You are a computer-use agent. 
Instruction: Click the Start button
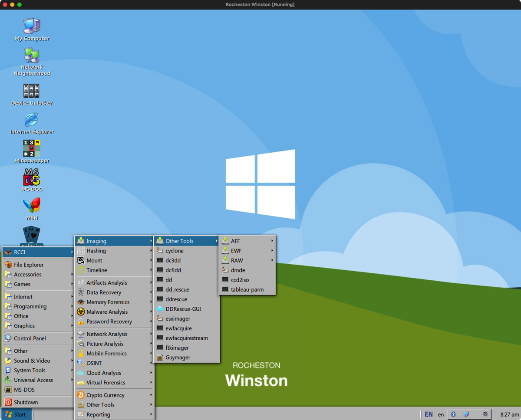click(16, 414)
